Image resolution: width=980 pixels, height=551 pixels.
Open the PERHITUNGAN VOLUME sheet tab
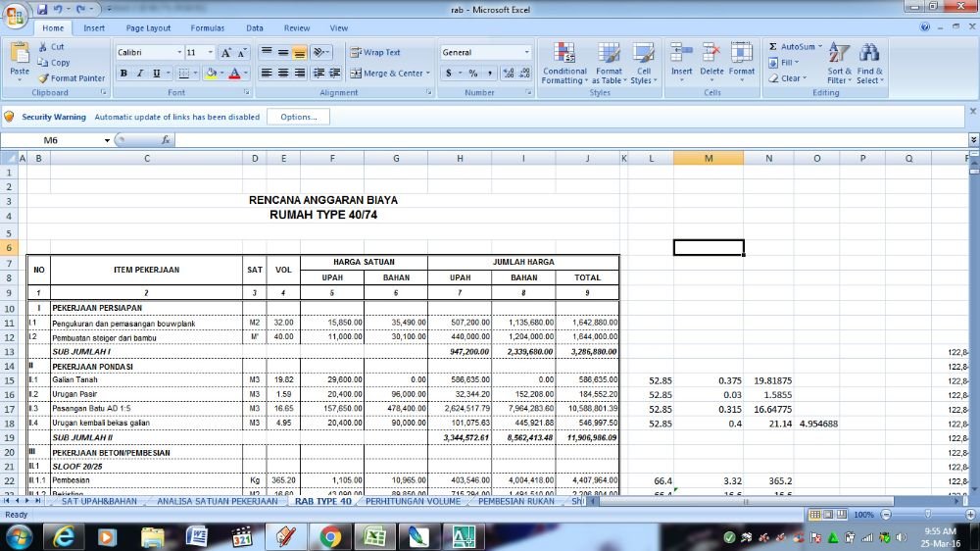coord(412,501)
